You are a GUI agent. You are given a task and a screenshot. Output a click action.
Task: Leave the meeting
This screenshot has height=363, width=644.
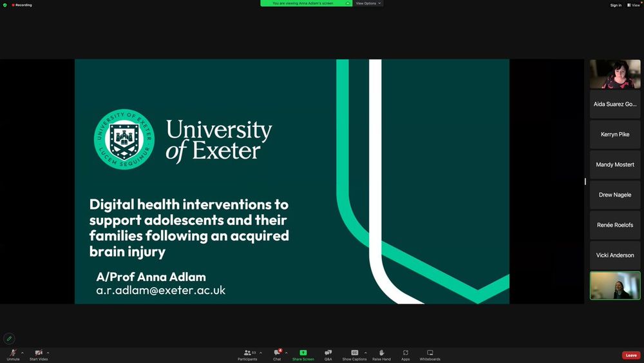[x=631, y=355]
